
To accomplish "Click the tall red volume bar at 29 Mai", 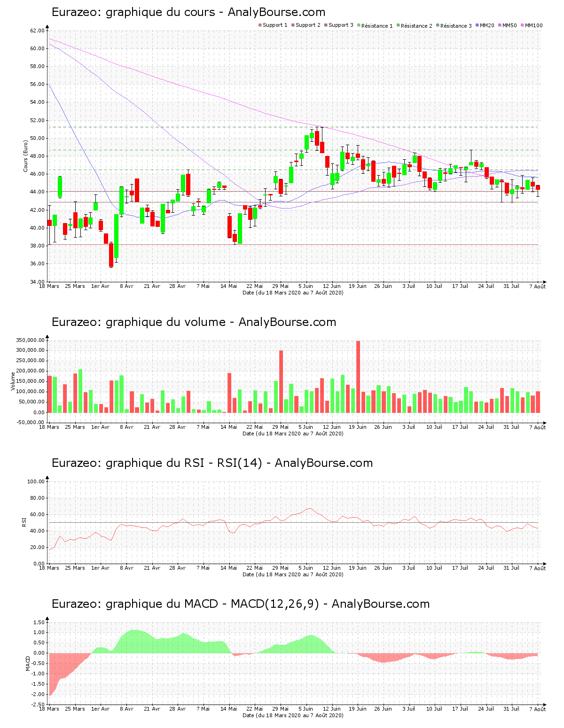I will coord(281,381).
